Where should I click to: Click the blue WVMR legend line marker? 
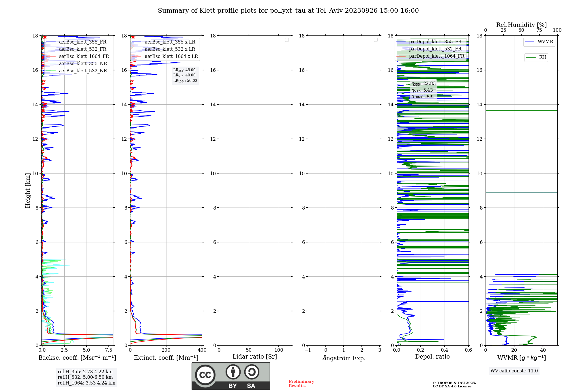click(x=530, y=42)
